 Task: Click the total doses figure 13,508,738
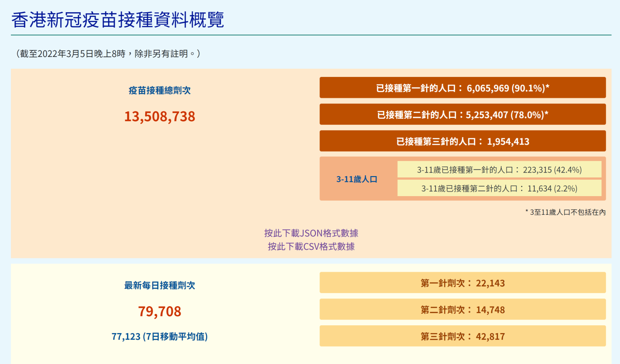159,116
